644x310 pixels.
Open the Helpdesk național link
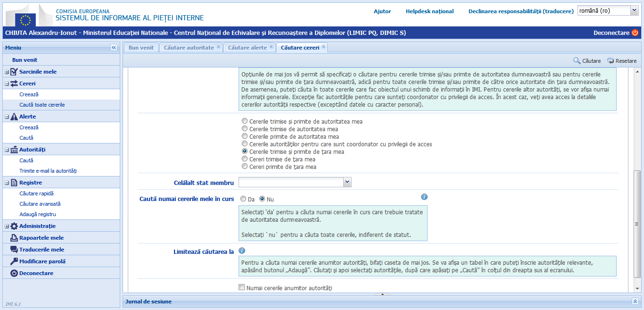coord(429,11)
